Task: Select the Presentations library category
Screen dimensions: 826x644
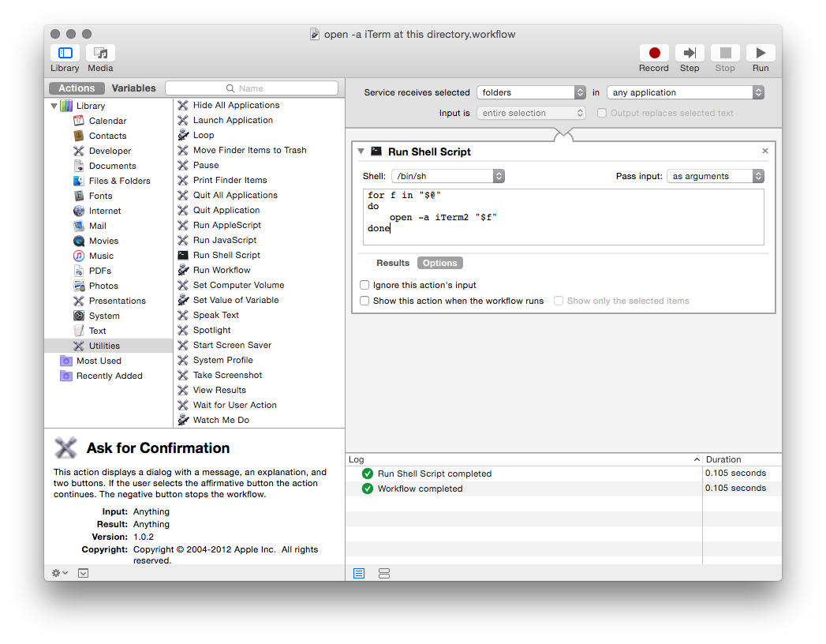Action: 117,301
